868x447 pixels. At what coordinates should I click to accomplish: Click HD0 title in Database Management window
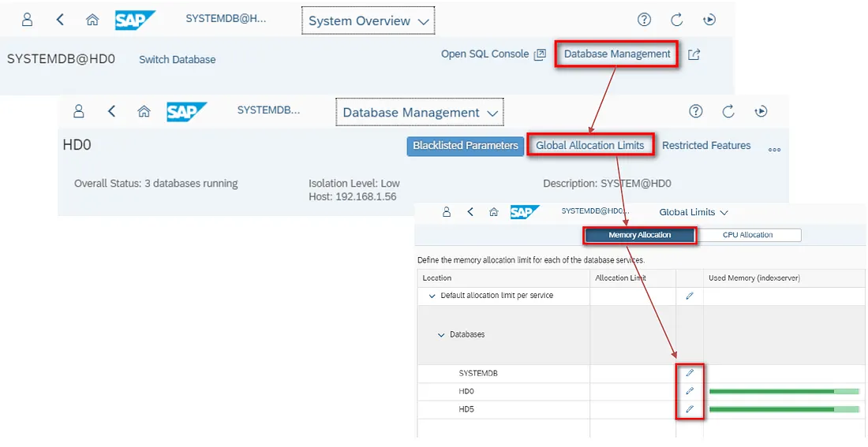tap(77, 145)
